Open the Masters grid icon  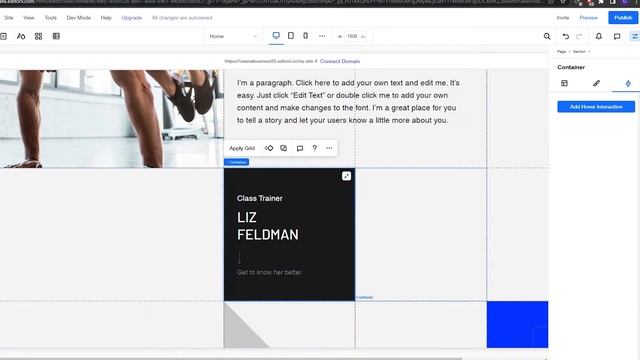38,36
